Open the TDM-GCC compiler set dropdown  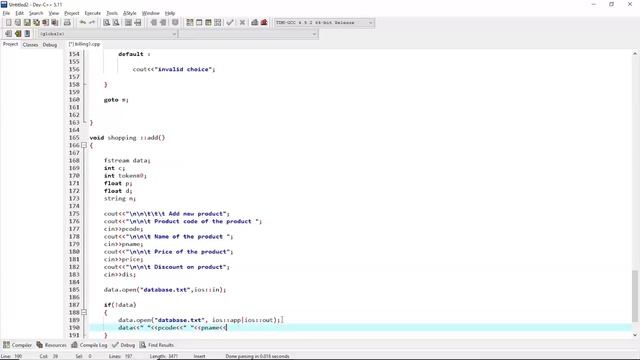[324, 22]
